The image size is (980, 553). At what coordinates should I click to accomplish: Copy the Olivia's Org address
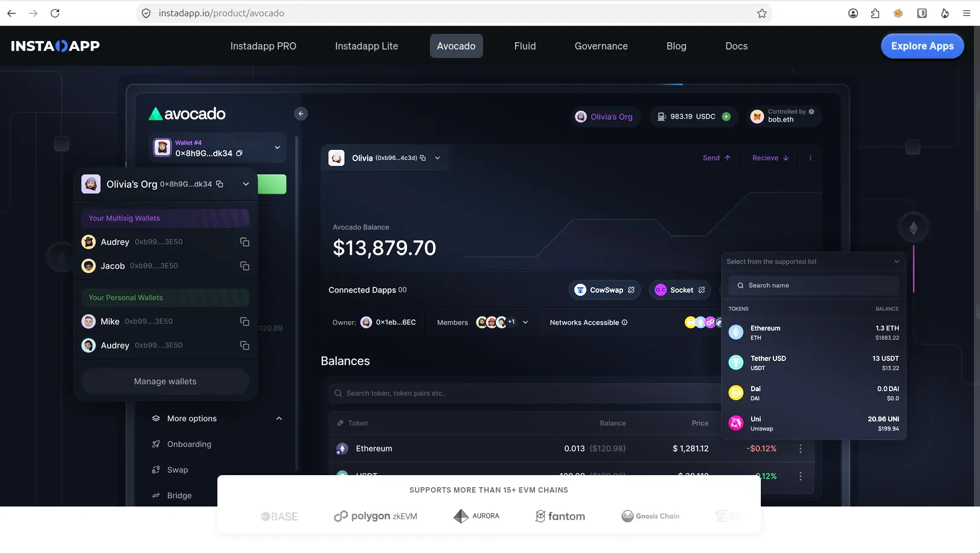click(x=220, y=184)
